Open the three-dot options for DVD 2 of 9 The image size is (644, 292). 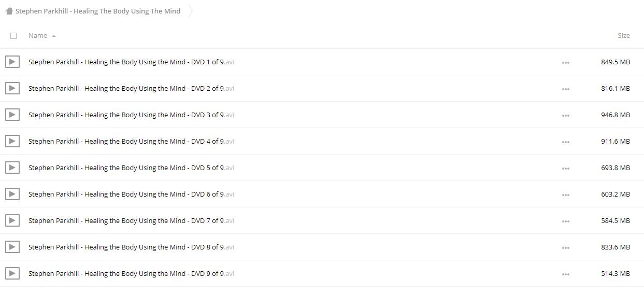(x=565, y=89)
